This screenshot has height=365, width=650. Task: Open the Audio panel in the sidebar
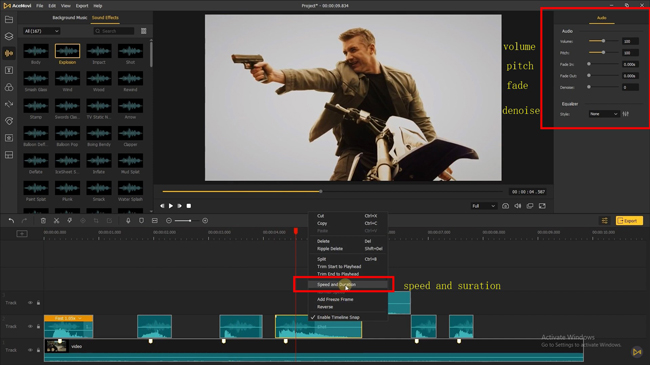(x=9, y=53)
